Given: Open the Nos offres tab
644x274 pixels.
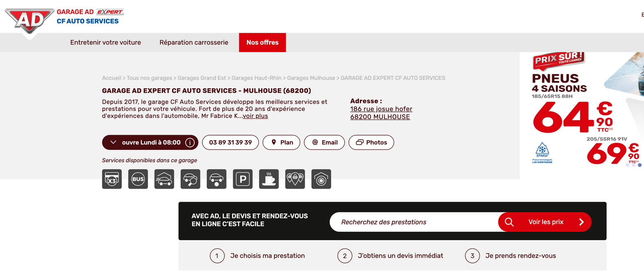Looking at the screenshot, I should point(263,42).
